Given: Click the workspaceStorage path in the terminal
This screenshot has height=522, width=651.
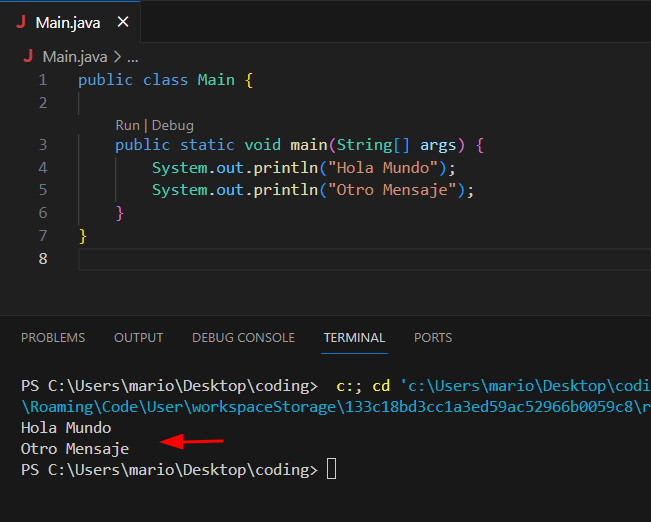Looking at the screenshot, I should (263, 407).
